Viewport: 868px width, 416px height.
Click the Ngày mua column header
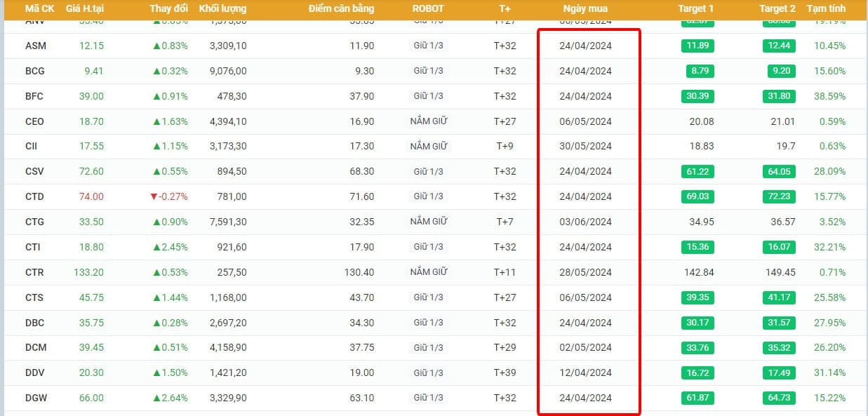pos(585,9)
